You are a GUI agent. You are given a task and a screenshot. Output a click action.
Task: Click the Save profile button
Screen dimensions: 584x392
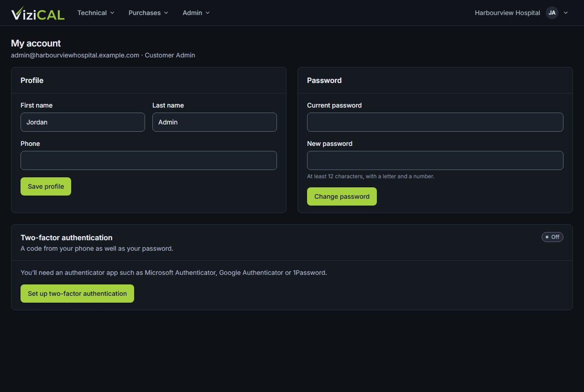click(x=46, y=186)
